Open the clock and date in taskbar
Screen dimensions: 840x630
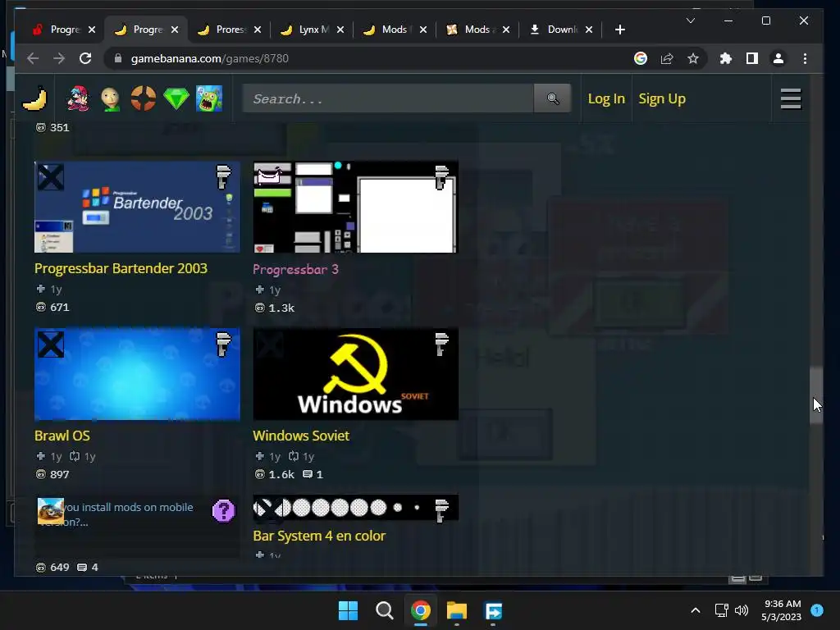point(781,610)
